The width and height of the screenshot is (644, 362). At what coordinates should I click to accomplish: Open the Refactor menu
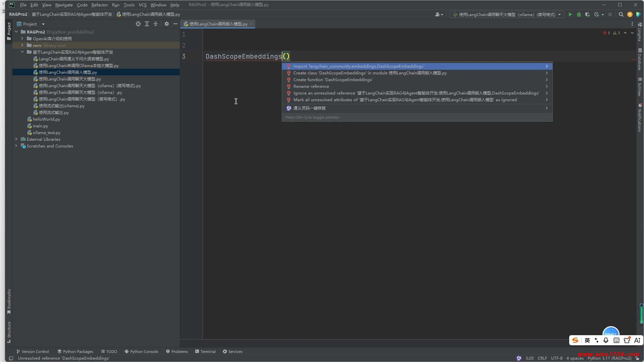99,5
